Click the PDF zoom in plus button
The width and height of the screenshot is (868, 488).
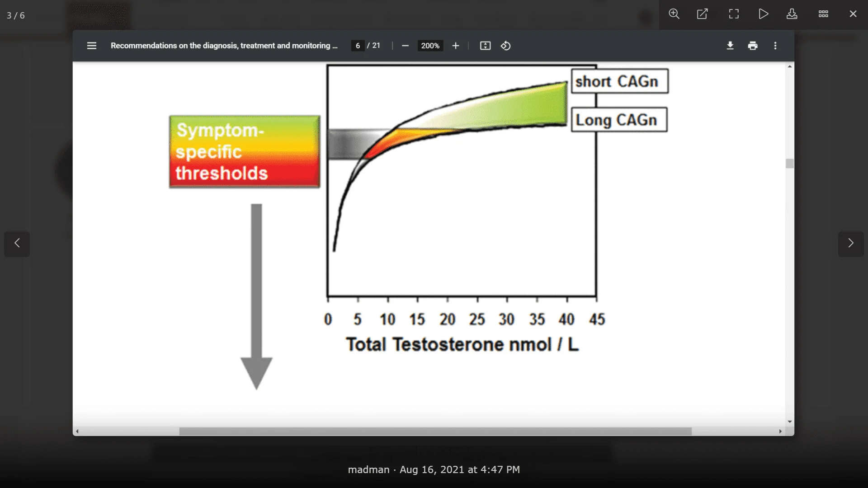[x=456, y=46]
